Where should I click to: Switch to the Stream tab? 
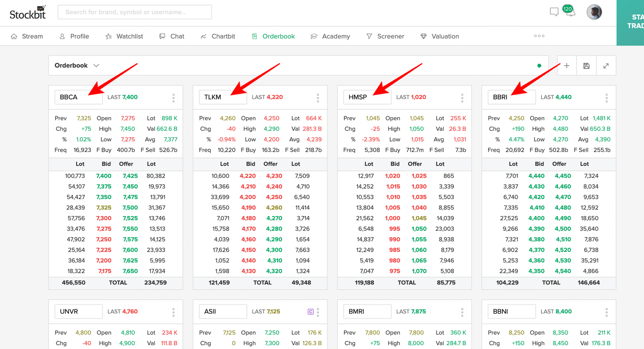point(27,36)
